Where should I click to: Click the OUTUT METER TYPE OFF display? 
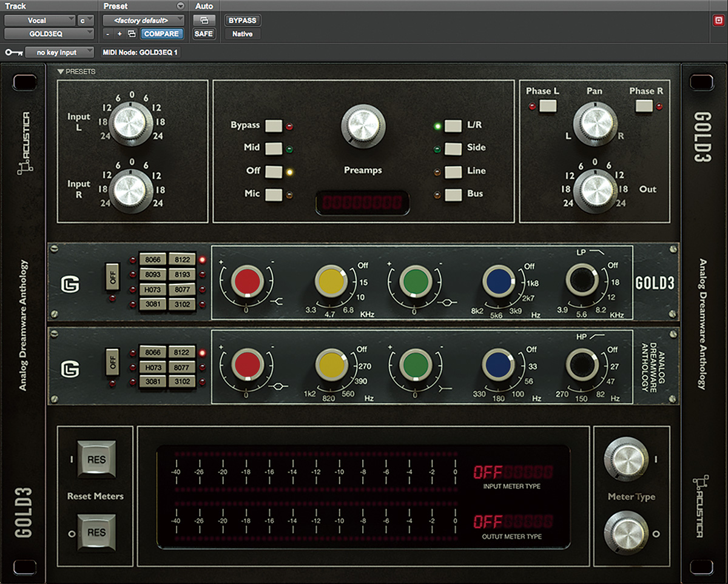coord(513,522)
